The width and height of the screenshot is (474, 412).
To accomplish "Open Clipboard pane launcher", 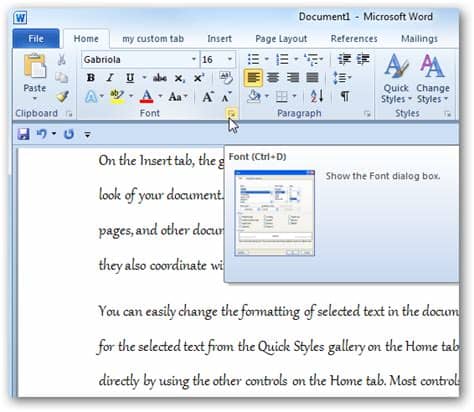I will pos(69,114).
